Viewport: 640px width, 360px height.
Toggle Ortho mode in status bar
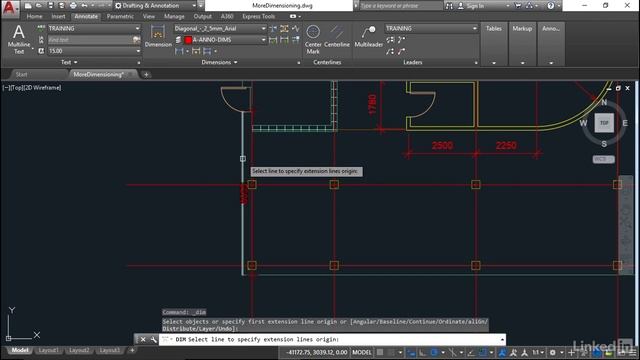(422, 353)
